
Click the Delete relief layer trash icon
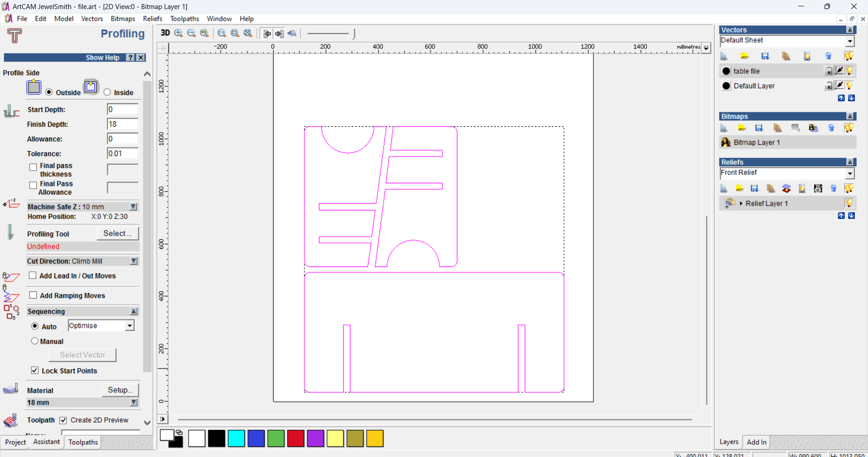[834, 188]
